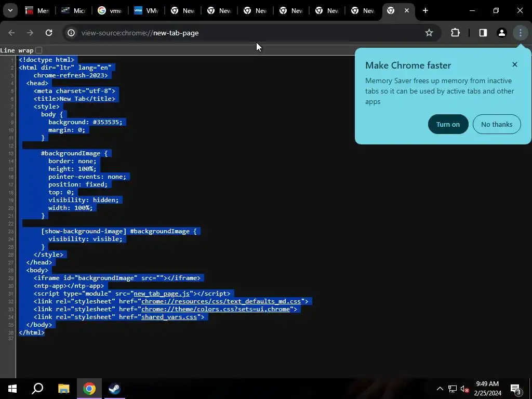Show hidden system tray icons
This screenshot has height=399, width=532.
click(440, 389)
